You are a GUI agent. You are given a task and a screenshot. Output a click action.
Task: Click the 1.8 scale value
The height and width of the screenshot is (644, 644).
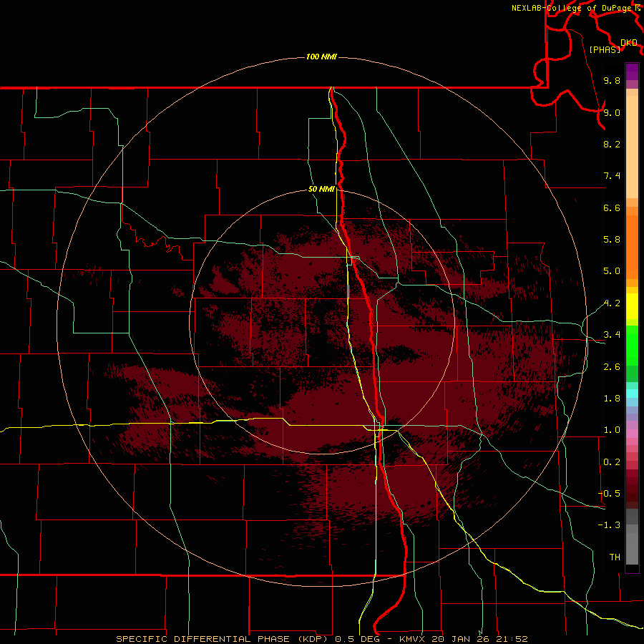click(x=612, y=399)
